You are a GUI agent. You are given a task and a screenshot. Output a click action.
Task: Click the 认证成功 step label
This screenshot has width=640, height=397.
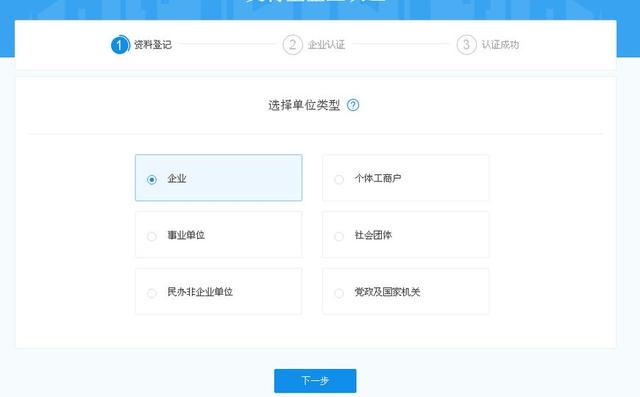coord(500,45)
